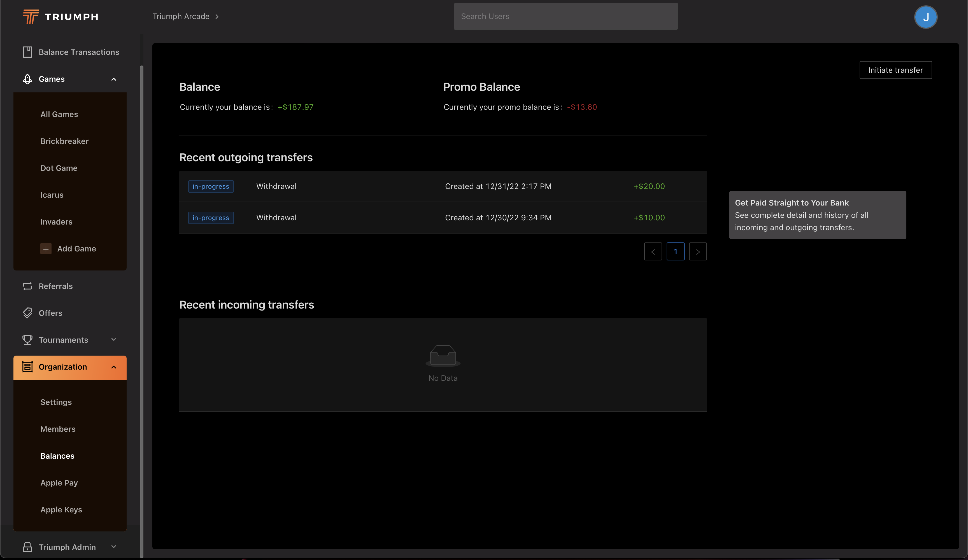
Task: Select Brickbreaker game
Action: (x=64, y=141)
